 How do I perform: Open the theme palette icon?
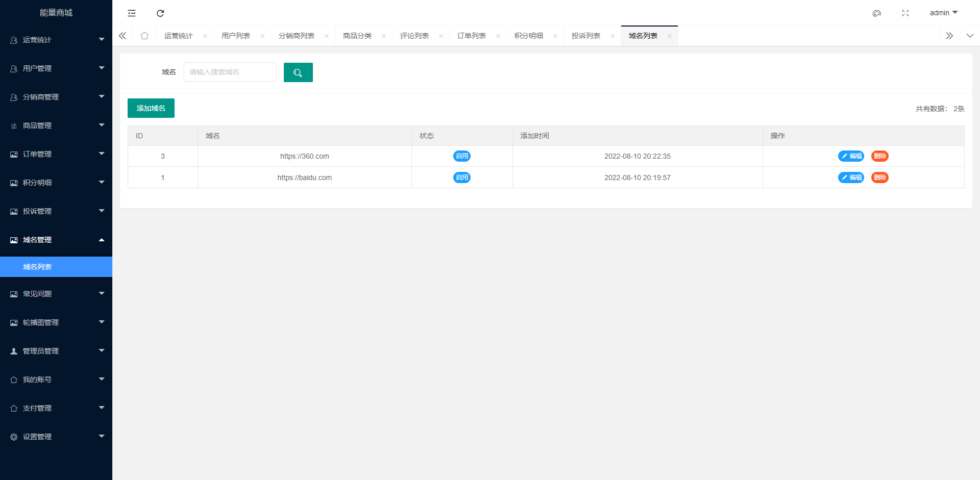point(876,13)
